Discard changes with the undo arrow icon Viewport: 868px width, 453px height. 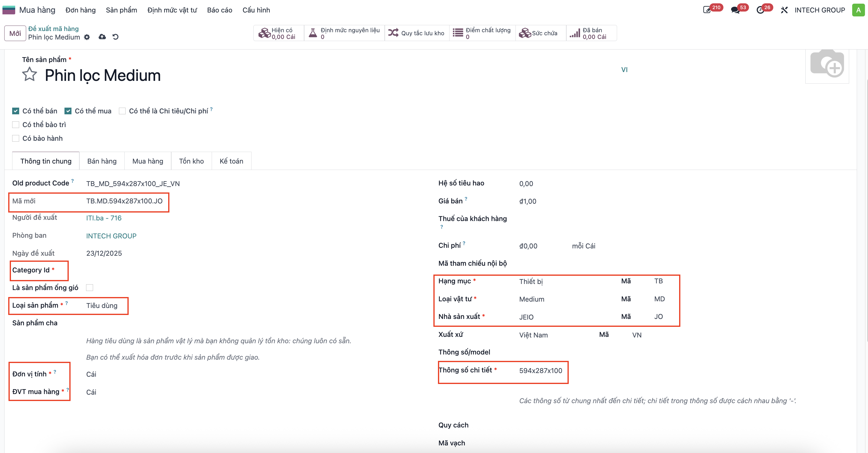pos(116,37)
